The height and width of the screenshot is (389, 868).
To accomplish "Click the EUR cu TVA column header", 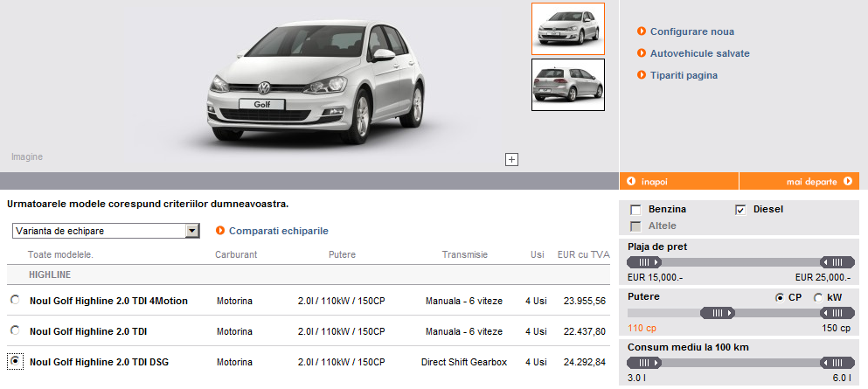I will point(583,254).
